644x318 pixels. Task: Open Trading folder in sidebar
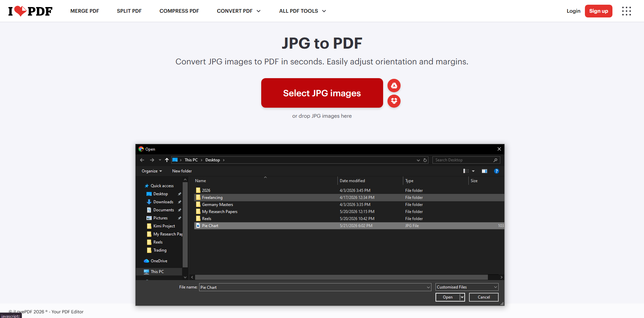160,250
